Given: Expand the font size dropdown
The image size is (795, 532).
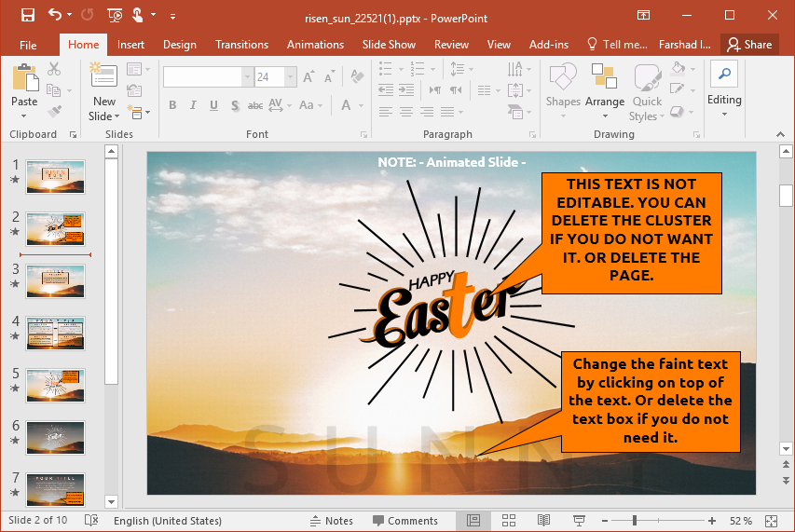Looking at the screenshot, I should (x=291, y=77).
